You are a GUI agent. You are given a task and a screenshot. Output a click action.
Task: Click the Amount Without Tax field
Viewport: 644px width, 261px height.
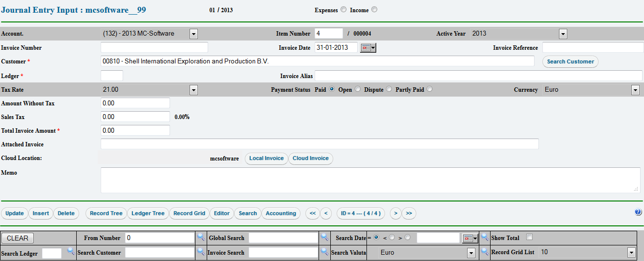(x=135, y=103)
